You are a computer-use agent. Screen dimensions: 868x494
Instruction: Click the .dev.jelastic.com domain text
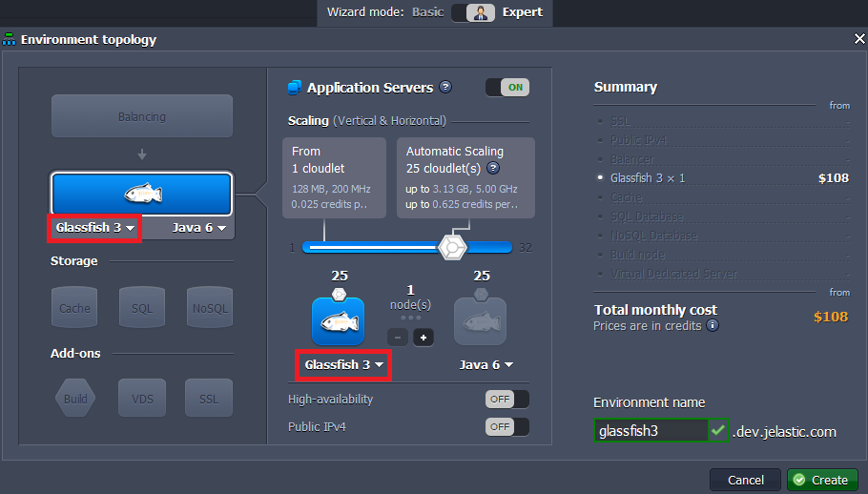[784, 431]
